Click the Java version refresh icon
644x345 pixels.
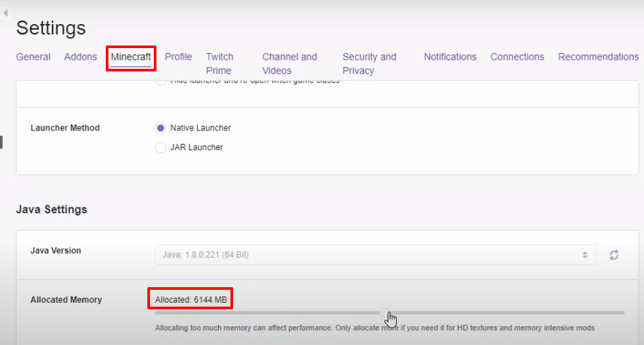614,255
